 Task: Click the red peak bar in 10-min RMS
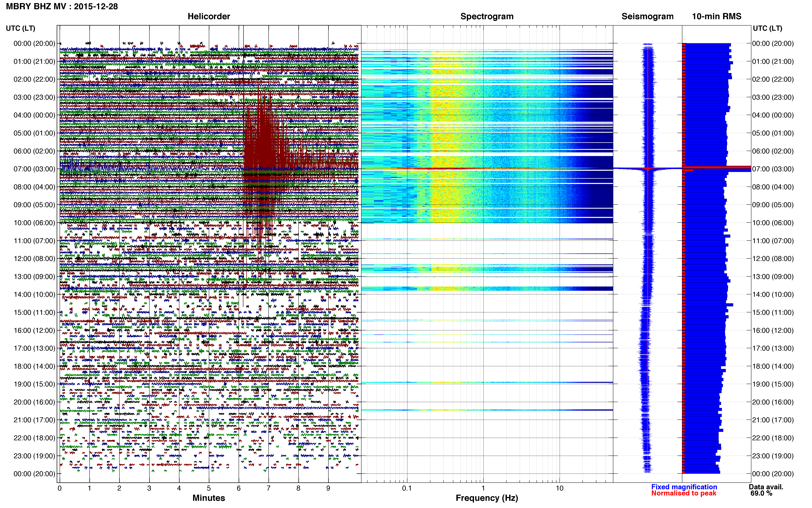tap(717, 167)
